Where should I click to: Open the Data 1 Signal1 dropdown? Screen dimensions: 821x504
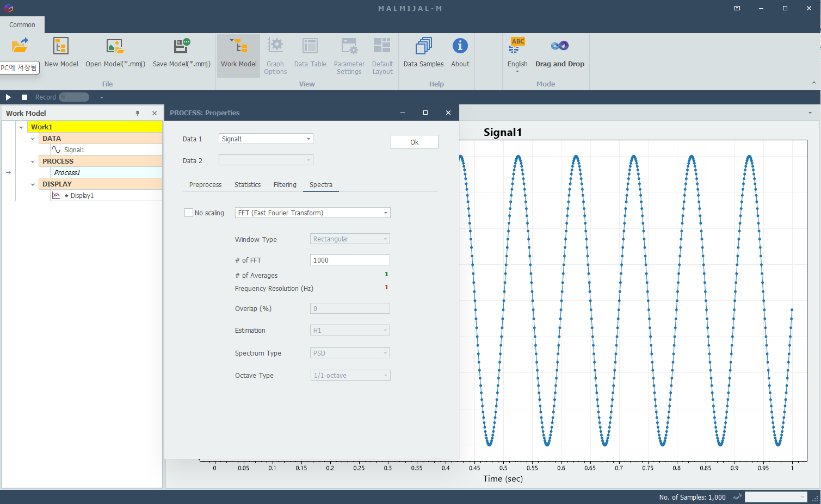coord(266,139)
